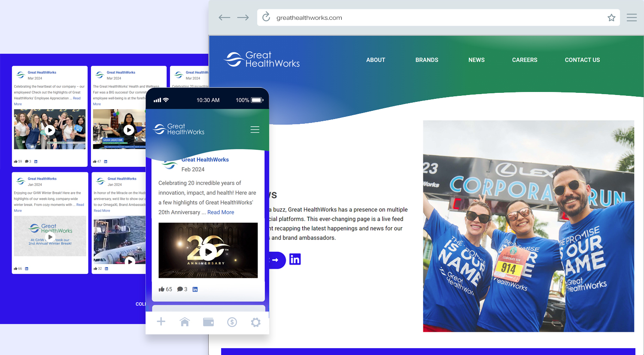
Task: Play the 20th Anniversary video
Action: [208, 251]
